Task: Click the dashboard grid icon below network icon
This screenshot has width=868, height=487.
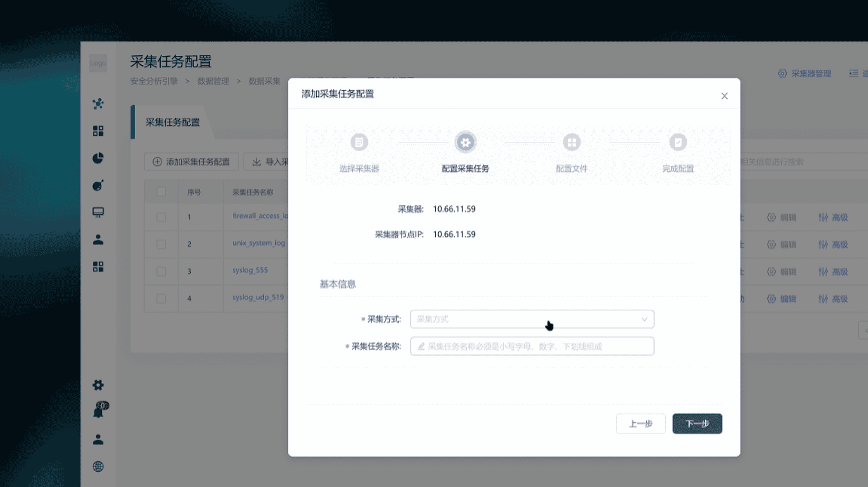Action: point(98,131)
